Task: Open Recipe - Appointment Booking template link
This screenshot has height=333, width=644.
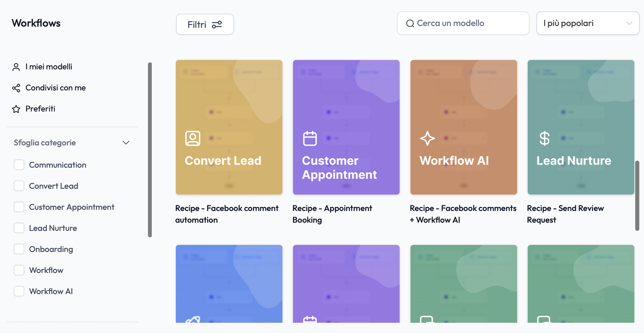Action: point(332,214)
